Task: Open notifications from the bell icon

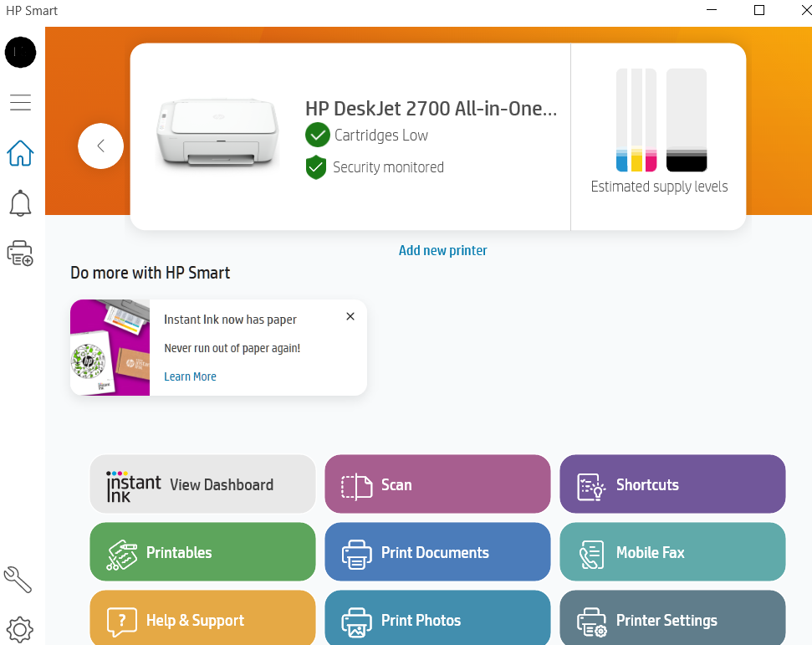Action: point(20,202)
